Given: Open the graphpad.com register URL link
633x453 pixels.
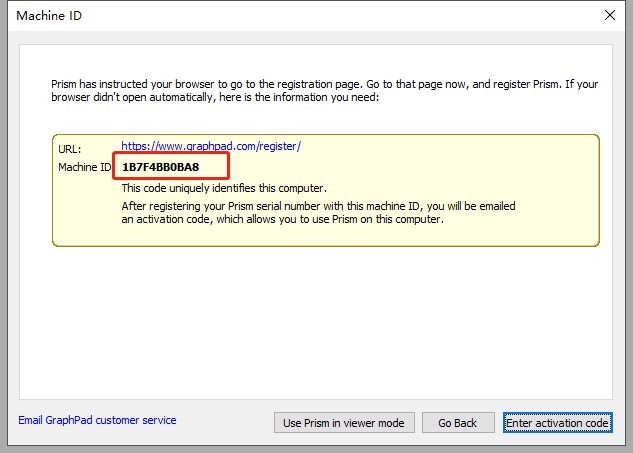Looking at the screenshot, I should coord(211,146).
